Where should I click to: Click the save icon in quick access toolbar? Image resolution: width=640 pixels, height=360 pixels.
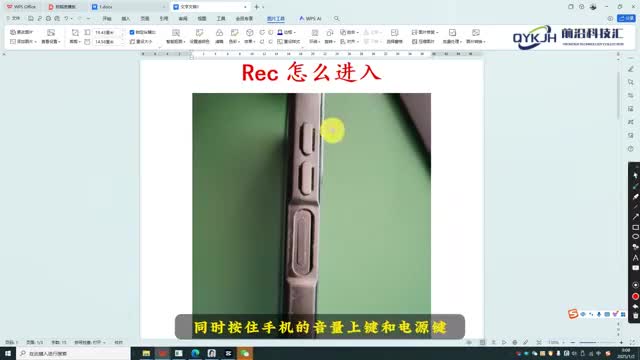click(x=31, y=18)
